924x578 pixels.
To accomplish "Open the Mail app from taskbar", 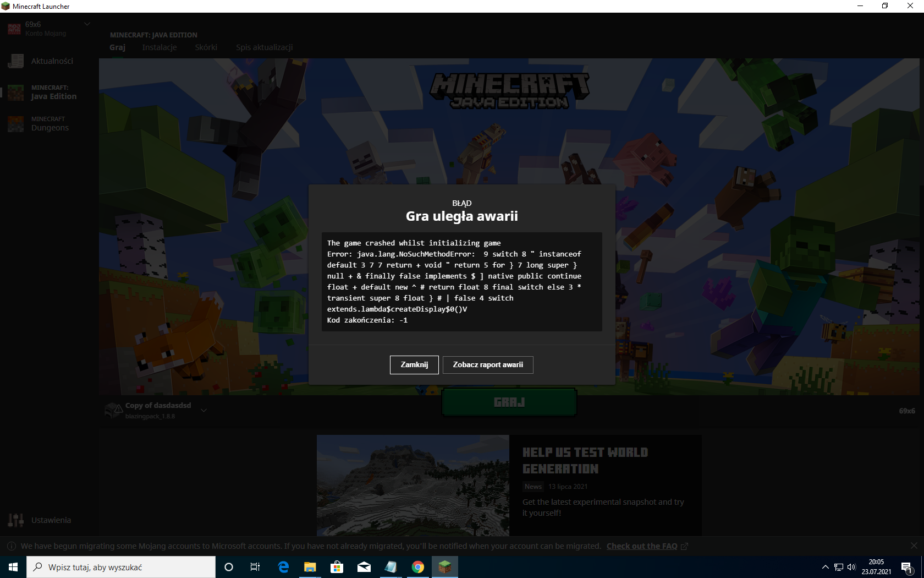I will tap(364, 567).
